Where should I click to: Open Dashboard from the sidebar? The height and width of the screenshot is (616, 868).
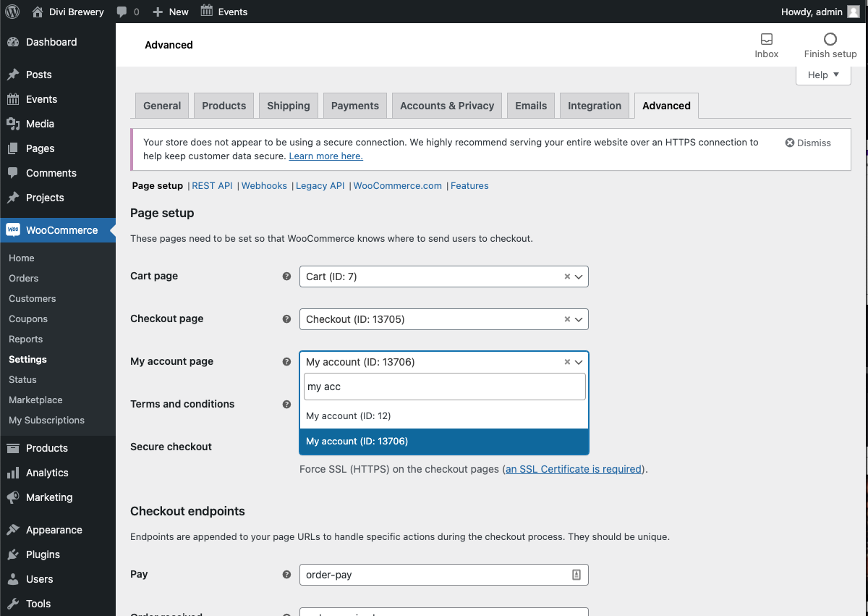click(58, 42)
